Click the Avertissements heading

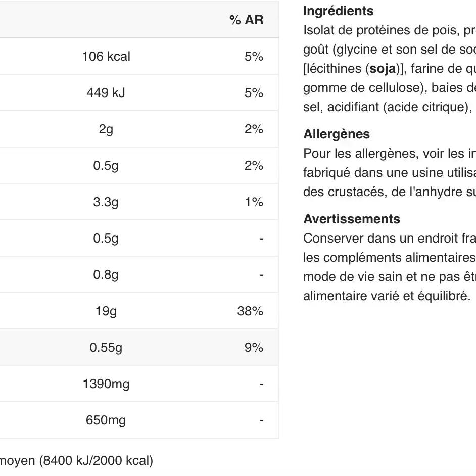tap(351, 219)
